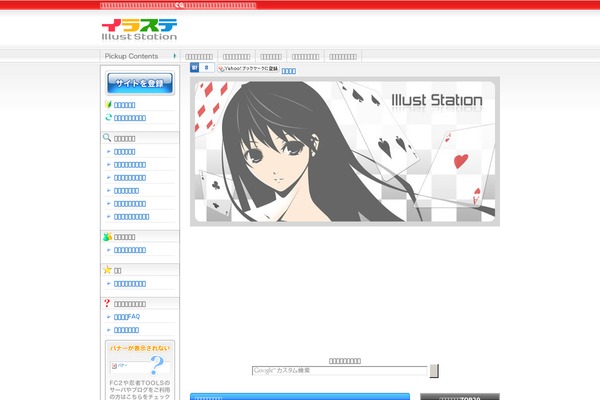600x400 pixels.
Task: Open the blue link beside Yahoo! button
Action: click(289, 71)
